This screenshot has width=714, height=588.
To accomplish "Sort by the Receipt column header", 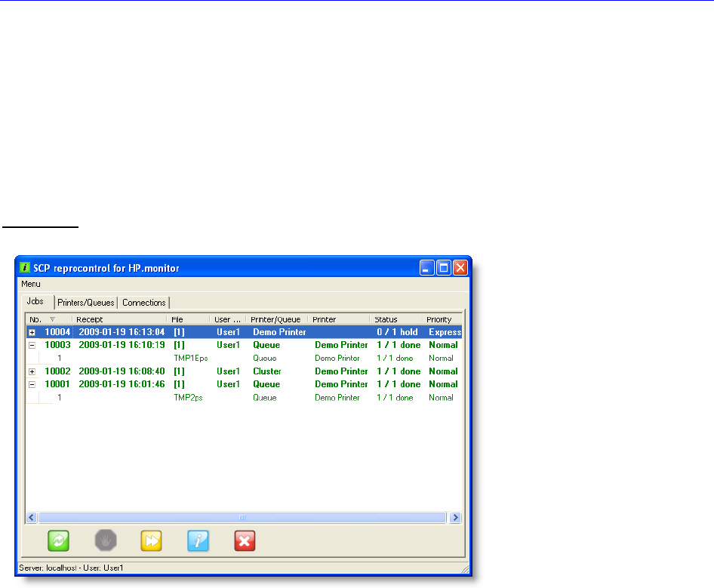I will click(x=118, y=319).
